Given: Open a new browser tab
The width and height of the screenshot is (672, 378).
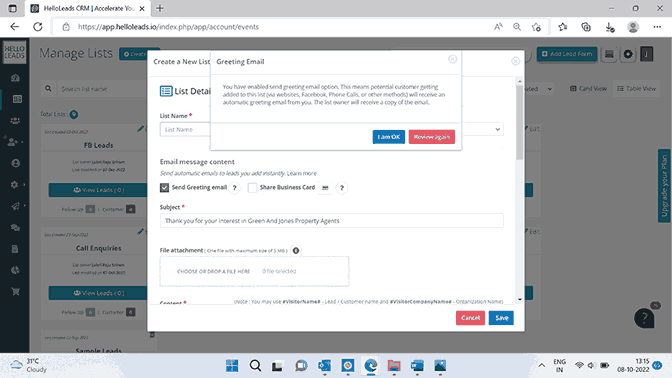Looking at the screenshot, I should [160, 8].
